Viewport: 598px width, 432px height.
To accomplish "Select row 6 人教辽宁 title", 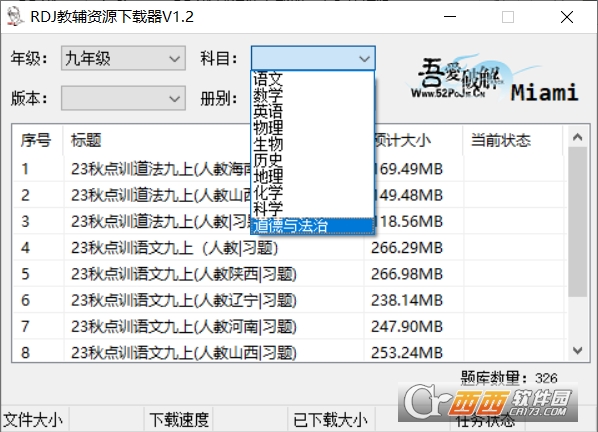I will (x=184, y=300).
